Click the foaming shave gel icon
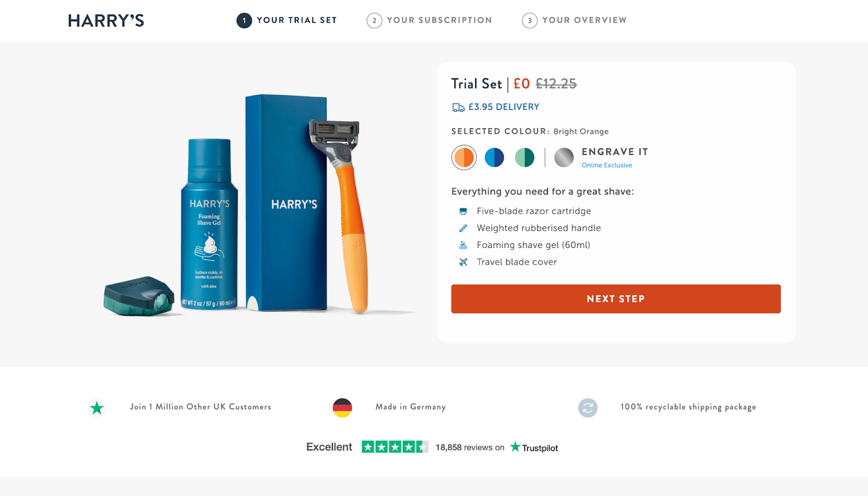This screenshot has width=868, height=496. pyautogui.click(x=463, y=245)
